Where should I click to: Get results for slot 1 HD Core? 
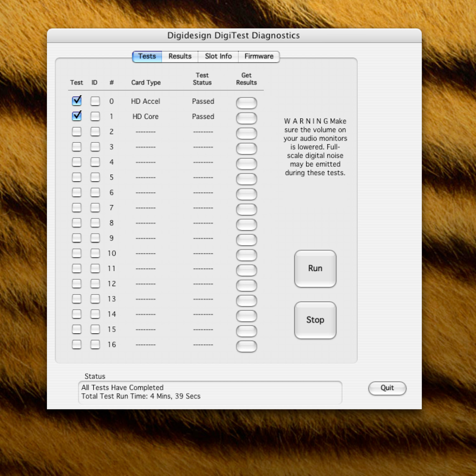pos(247,118)
